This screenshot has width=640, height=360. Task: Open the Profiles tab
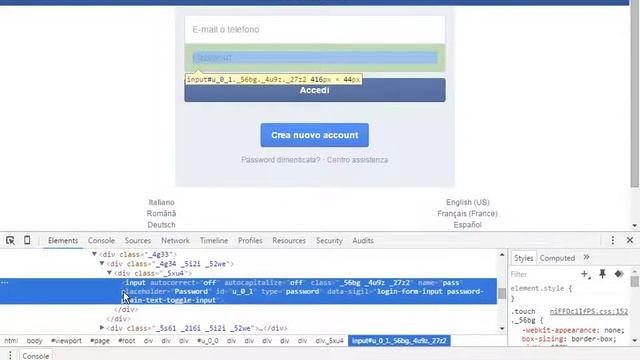[x=250, y=240]
